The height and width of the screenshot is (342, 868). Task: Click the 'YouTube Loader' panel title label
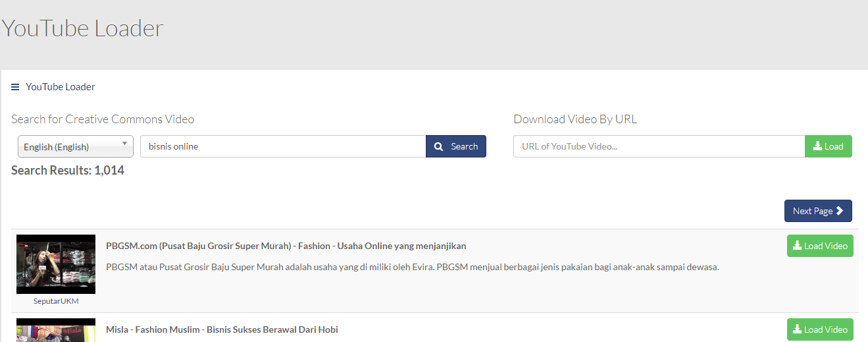click(x=61, y=87)
